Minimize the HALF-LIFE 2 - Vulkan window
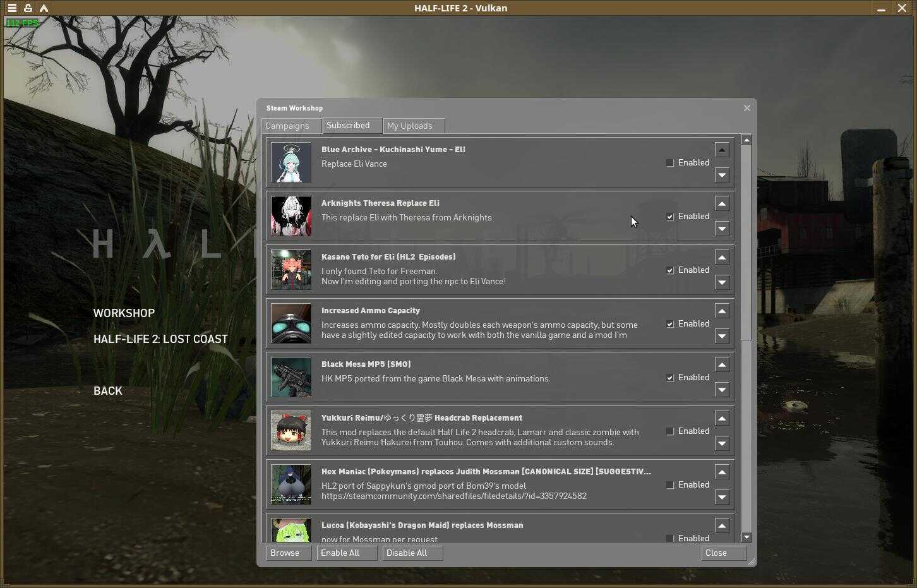Viewport: 917px width, 588px height. point(881,8)
